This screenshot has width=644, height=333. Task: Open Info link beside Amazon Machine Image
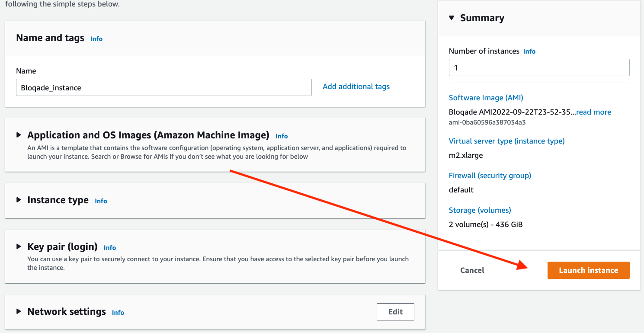point(282,136)
